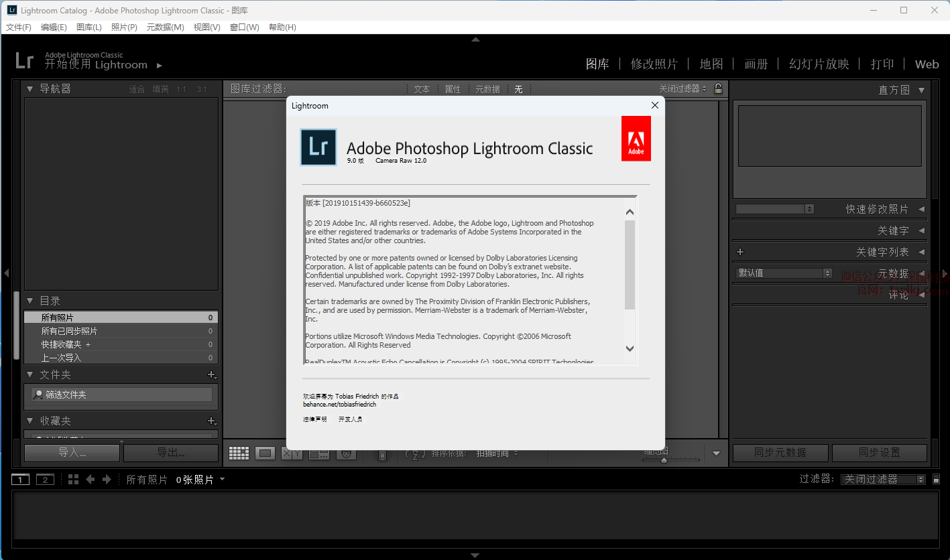
Task: Click the filter lock icon
Action: click(x=718, y=88)
